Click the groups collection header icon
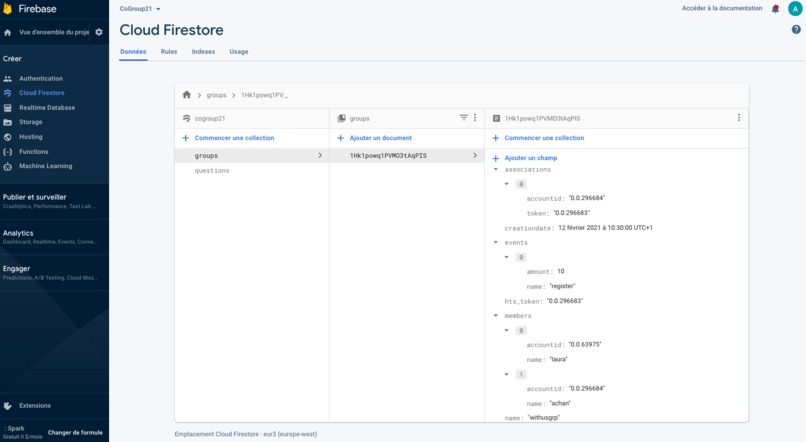 341,118
